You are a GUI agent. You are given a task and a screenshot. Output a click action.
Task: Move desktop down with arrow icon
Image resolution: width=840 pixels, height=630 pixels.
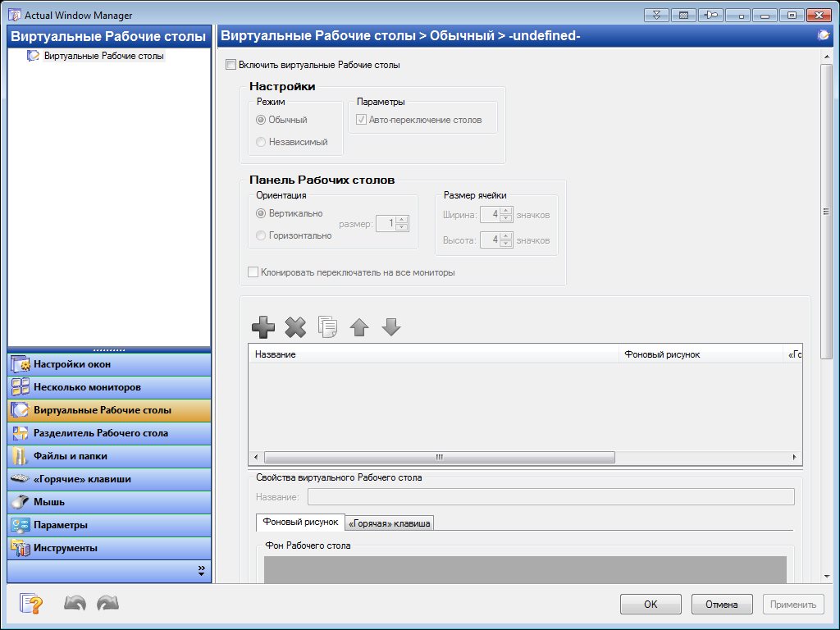(391, 327)
